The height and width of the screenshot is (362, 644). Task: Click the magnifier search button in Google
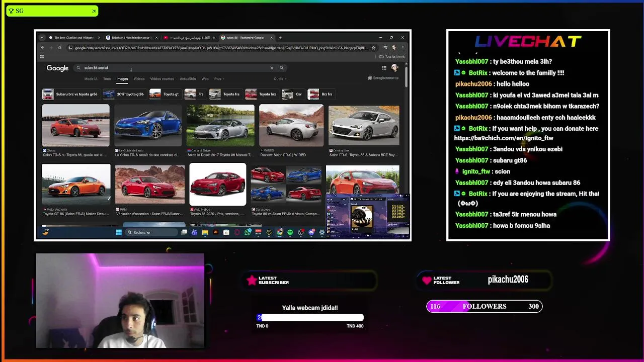point(282,68)
